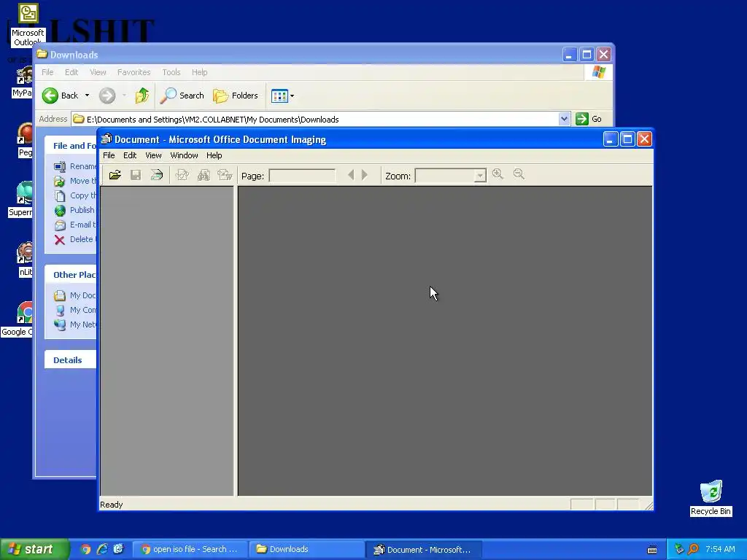Click the Back button in Downloads window

pyautogui.click(x=60, y=96)
